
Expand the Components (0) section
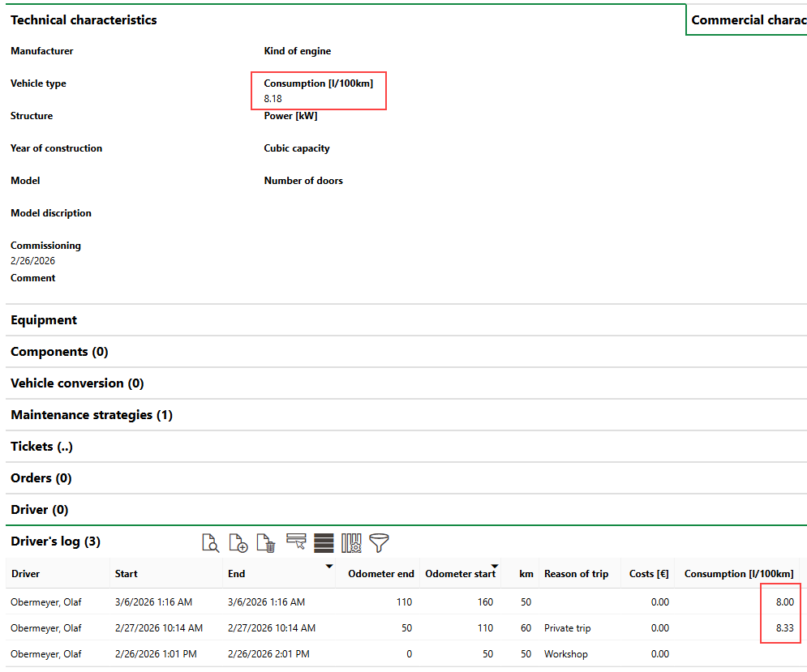click(x=59, y=352)
